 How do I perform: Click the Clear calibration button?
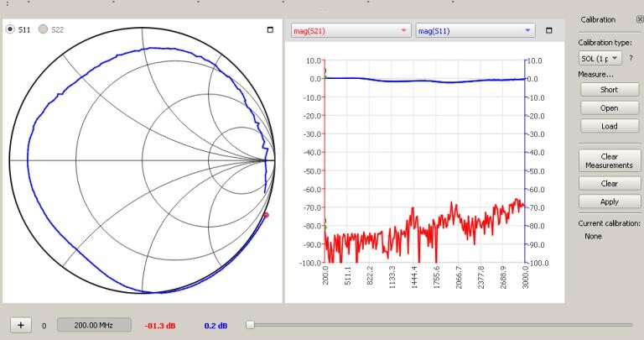(609, 183)
